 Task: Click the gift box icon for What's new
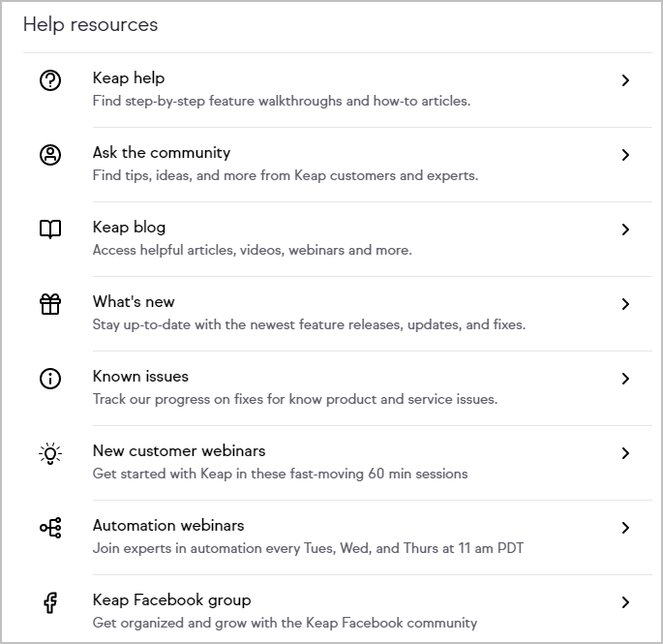tap(50, 304)
